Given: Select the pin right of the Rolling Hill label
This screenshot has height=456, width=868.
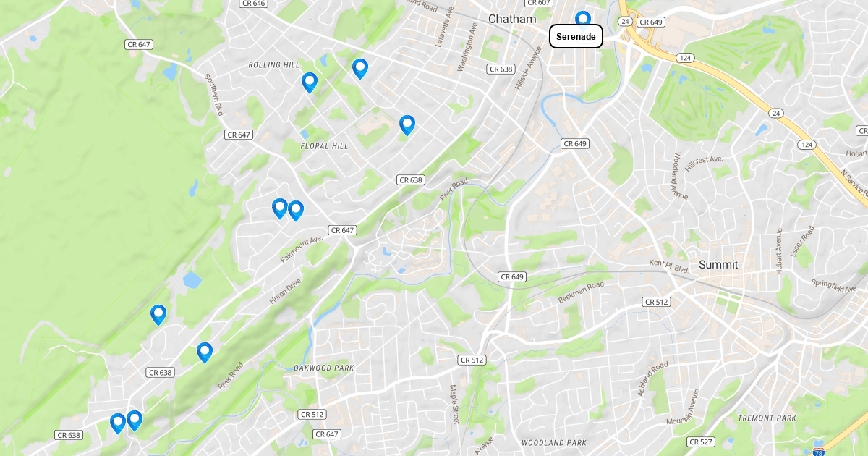Looking at the screenshot, I should tap(310, 83).
